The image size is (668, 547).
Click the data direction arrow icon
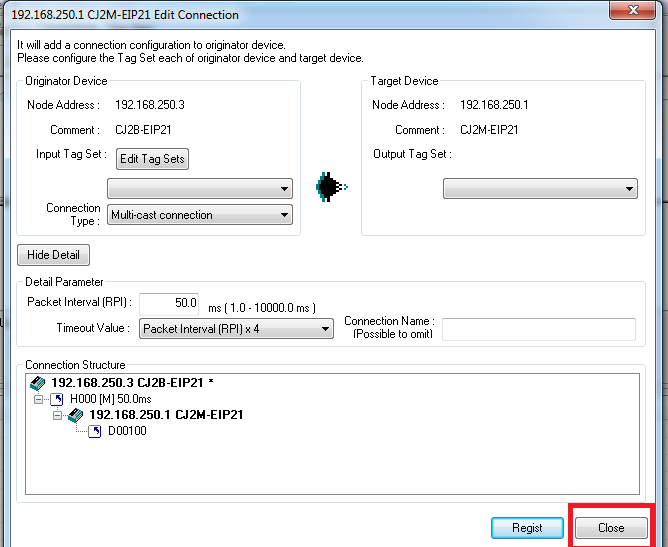331,187
